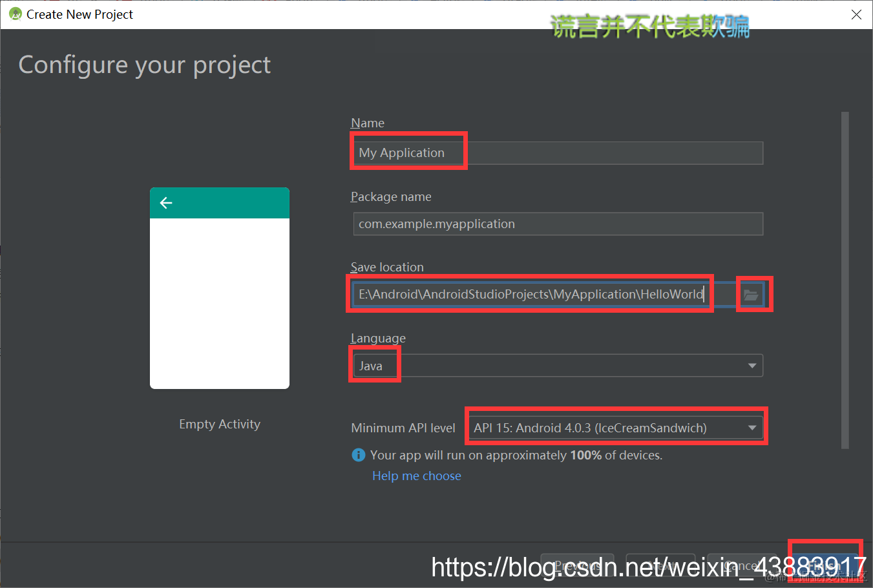Close the Create New Project dialog
The width and height of the screenshot is (873, 588).
[x=856, y=14]
